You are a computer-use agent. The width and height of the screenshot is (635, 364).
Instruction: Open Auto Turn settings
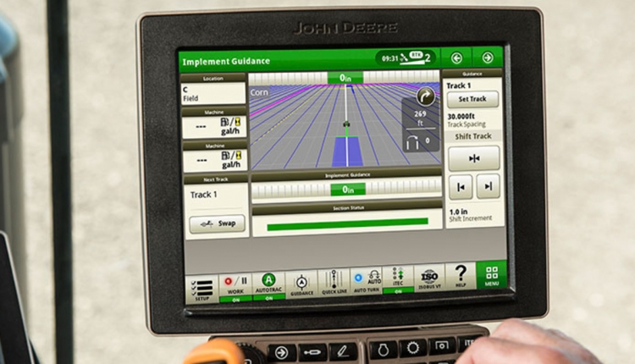(367, 280)
